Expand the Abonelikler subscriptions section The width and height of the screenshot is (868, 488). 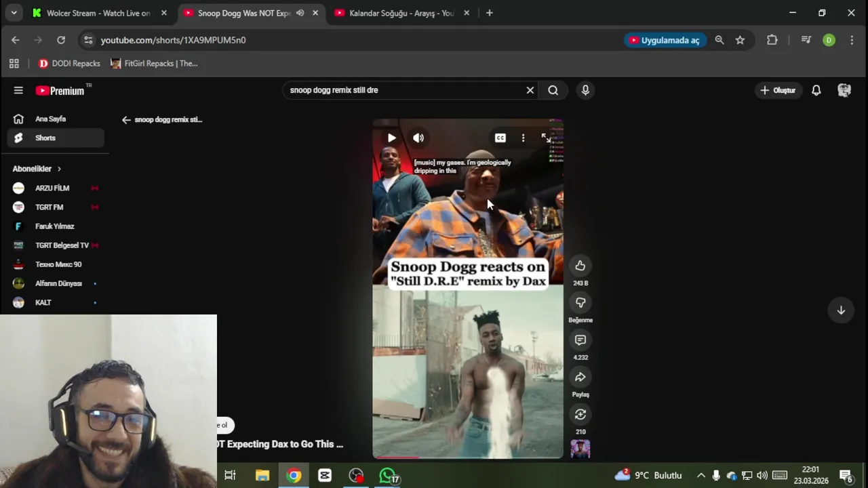(37, 169)
